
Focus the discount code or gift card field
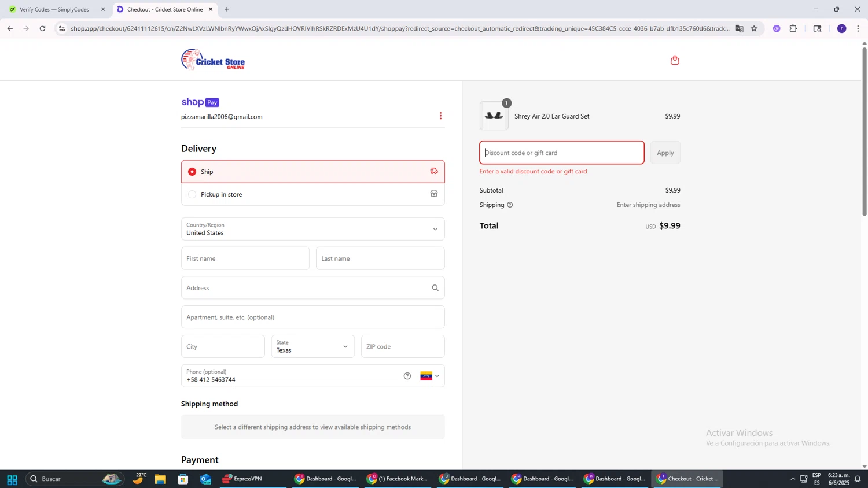pos(561,153)
